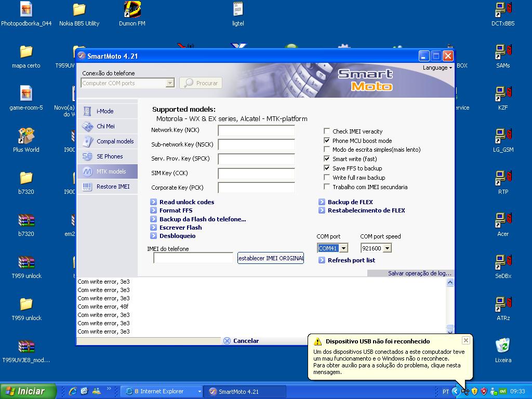Image resolution: width=532 pixels, height=399 pixels.
Task: Select the ATRz desktop shortcut
Action: coord(503,309)
